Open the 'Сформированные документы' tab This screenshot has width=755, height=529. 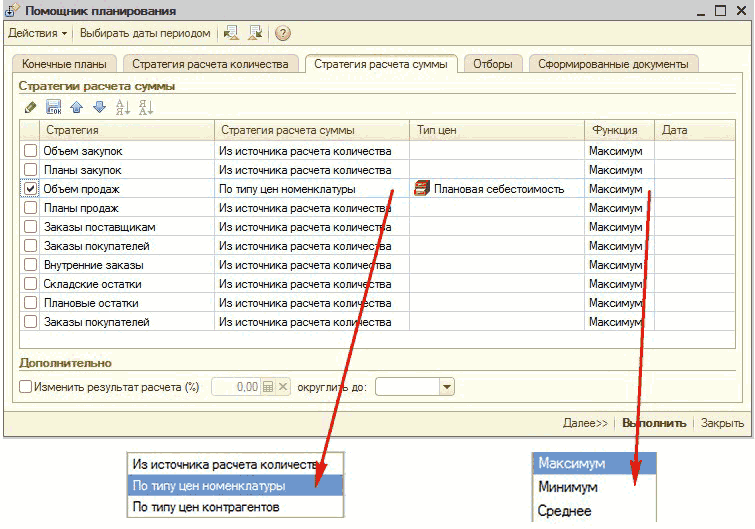(612, 64)
